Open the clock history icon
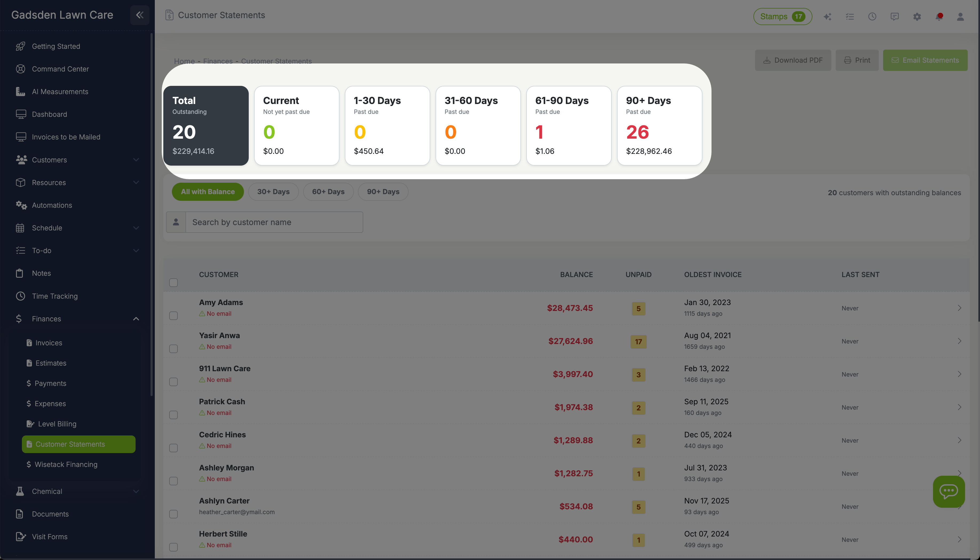This screenshot has height=560, width=980. pos(872,17)
